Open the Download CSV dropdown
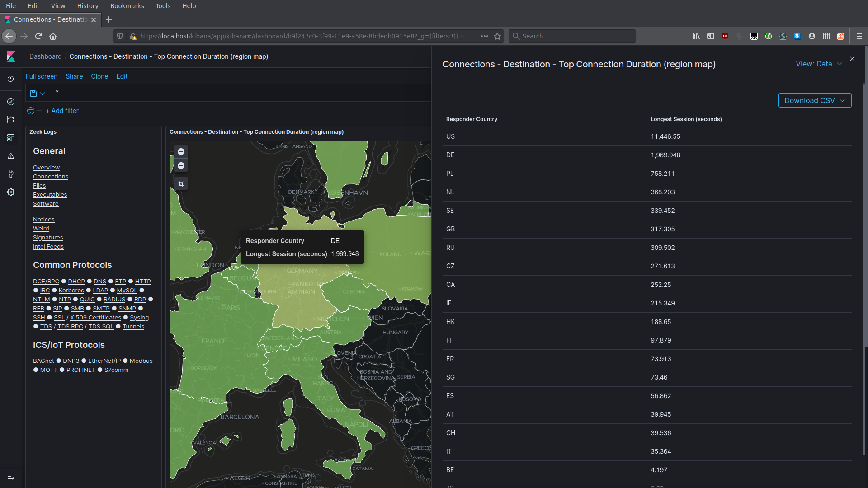The height and width of the screenshot is (488, 868). pos(815,100)
